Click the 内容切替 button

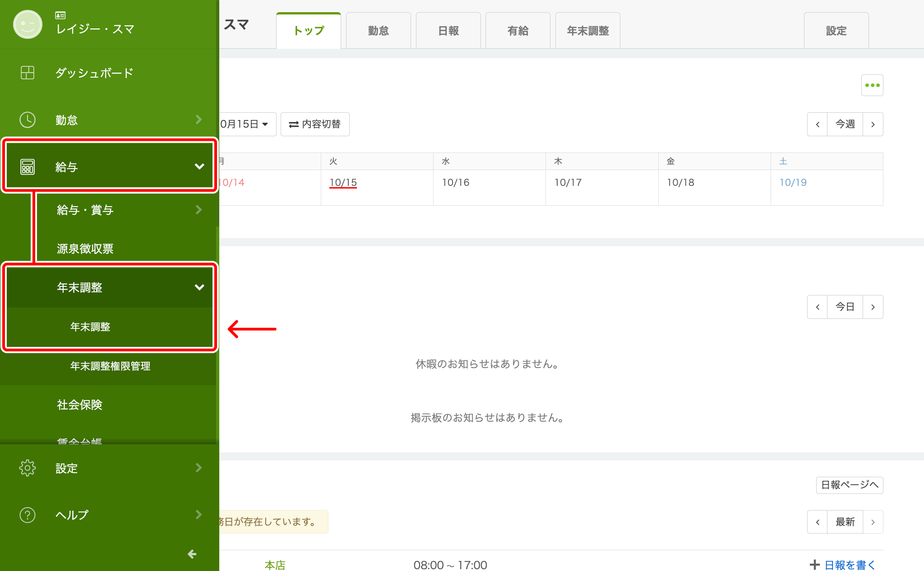tap(315, 124)
